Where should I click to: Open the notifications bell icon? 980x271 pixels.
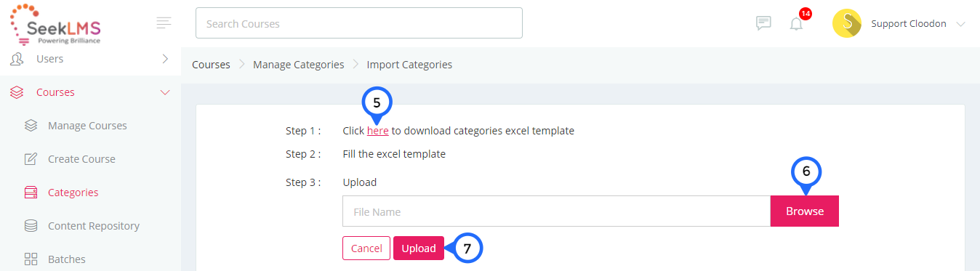(797, 23)
